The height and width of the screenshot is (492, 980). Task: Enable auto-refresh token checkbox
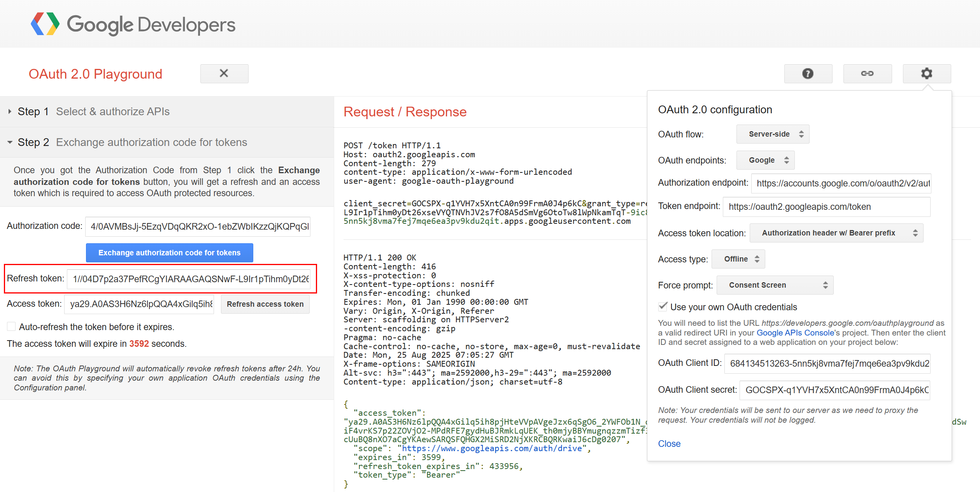[x=12, y=327]
